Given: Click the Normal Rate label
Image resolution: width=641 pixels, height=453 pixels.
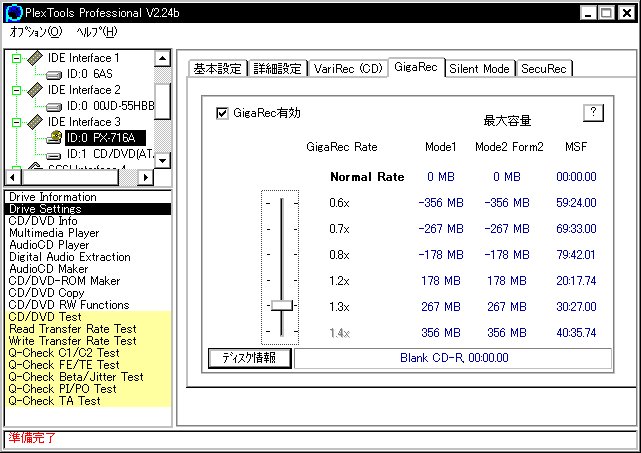Looking at the screenshot, I should tap(367, 177).
